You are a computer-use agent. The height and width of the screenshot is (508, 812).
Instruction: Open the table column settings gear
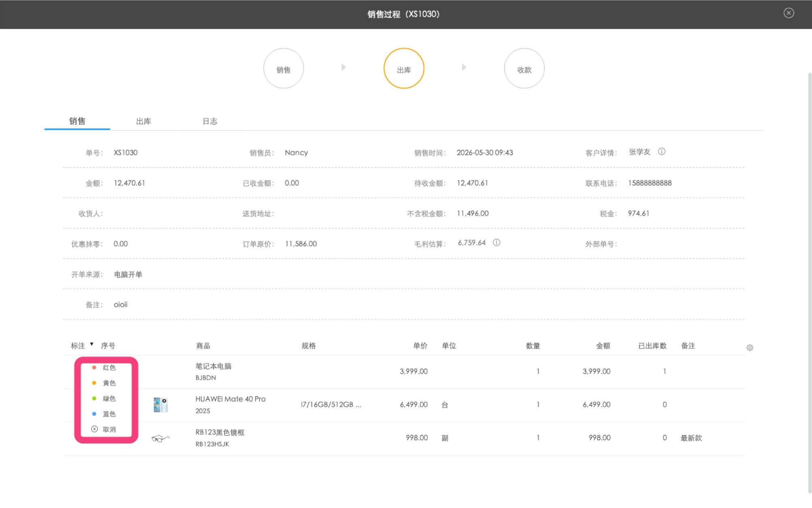(750, 348)
